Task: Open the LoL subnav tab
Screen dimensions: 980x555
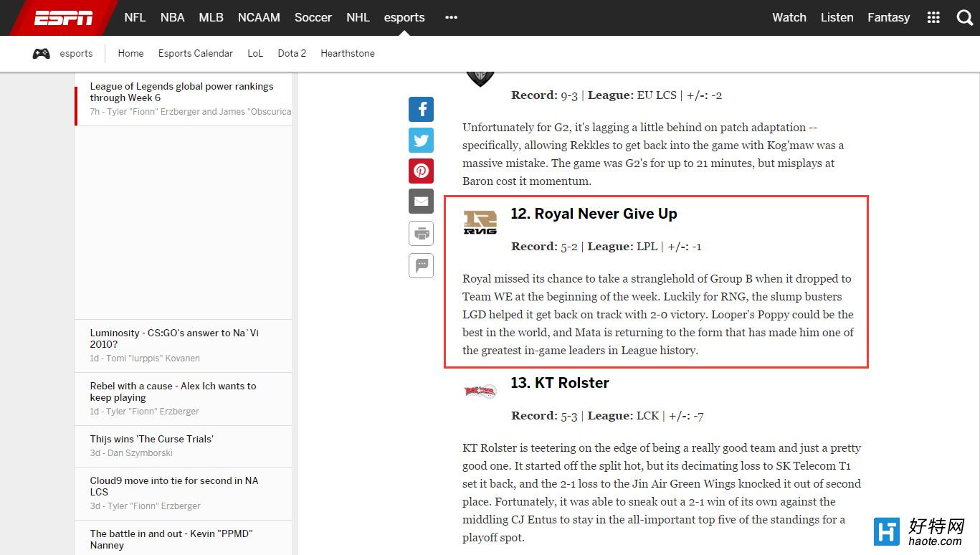Action: [255, 53]
